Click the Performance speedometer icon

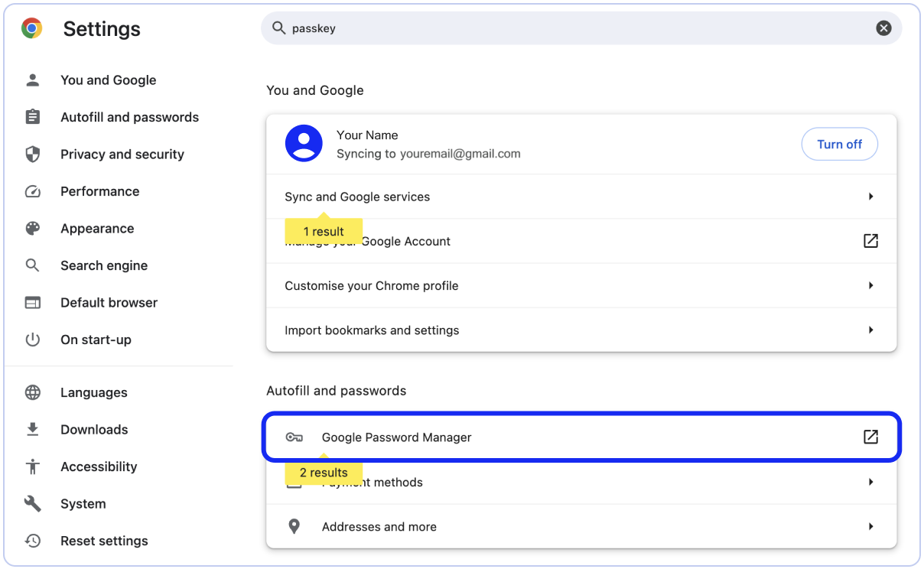tap(32, 191)
